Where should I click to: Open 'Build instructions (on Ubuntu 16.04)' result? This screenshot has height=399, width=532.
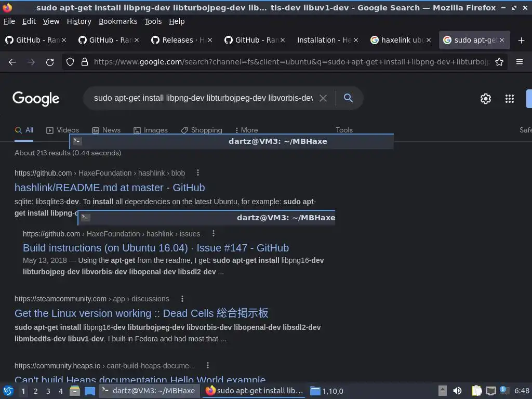[x=156, y=248]
